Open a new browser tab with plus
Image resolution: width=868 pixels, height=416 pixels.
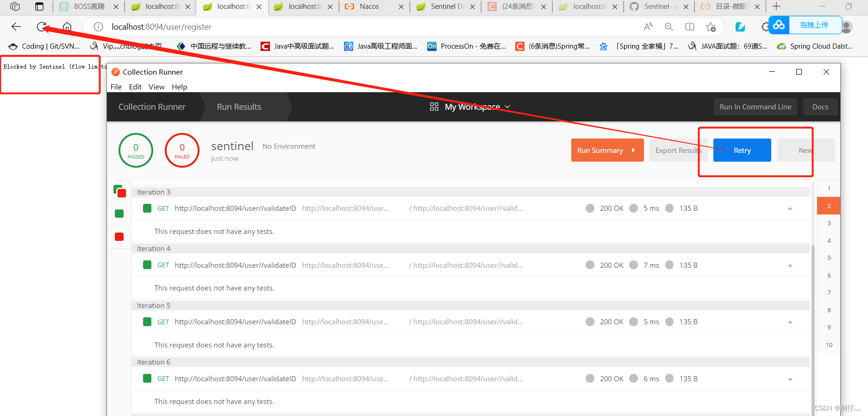pos(776,6)
